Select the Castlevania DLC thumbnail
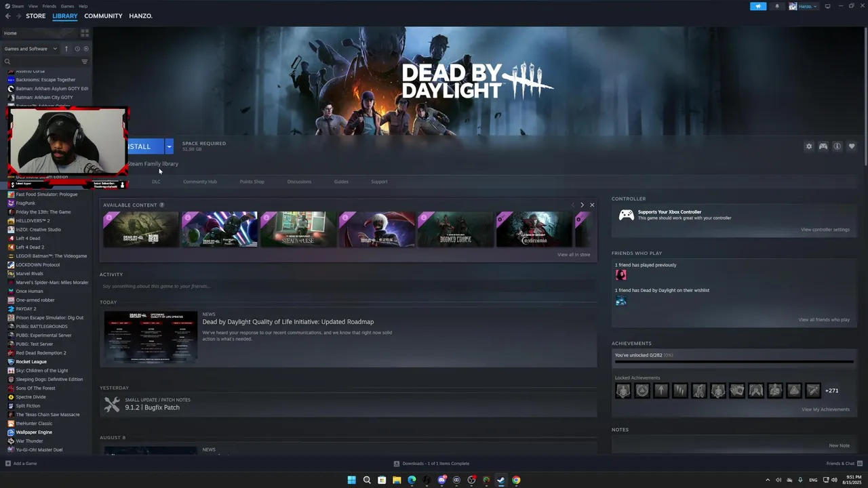Screen dimensions: 868x488 pyautogui.click(x=534, y=229)
